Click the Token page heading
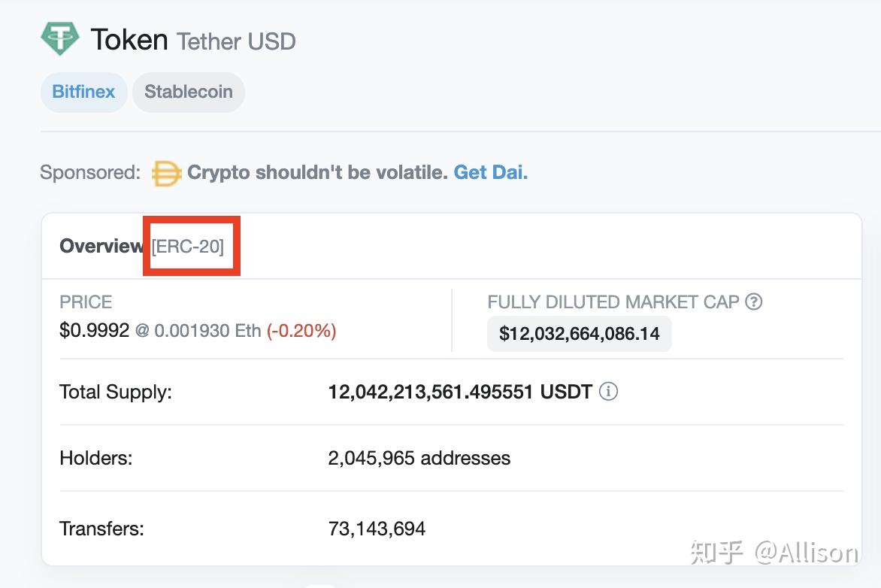Viewport: 881px width, 588px height. (129, 39)
